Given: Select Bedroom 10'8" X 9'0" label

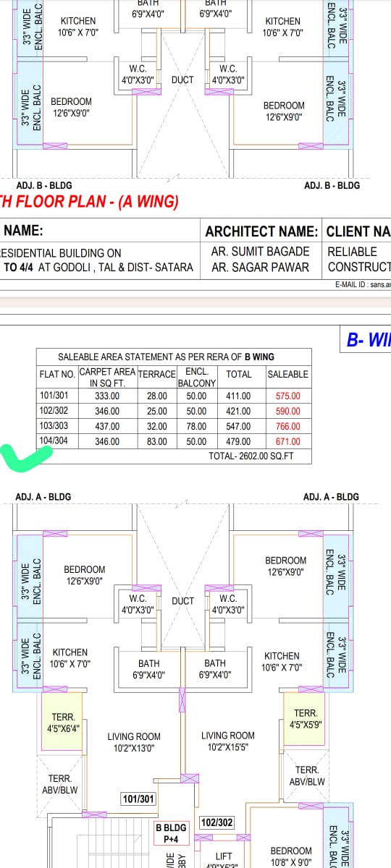Looking at the screenshot, I should 291,856.
